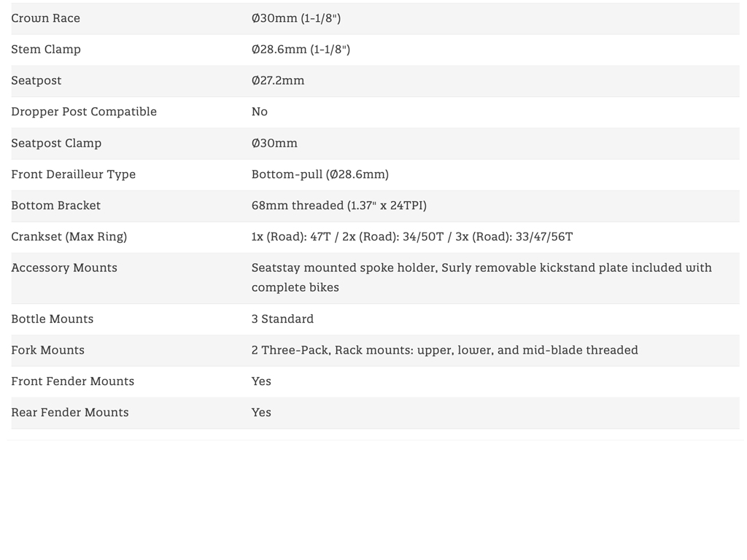Viewport: 747px width, 560px height.
Task: Select the Accessory Mounts label
Action: point(64,268)
